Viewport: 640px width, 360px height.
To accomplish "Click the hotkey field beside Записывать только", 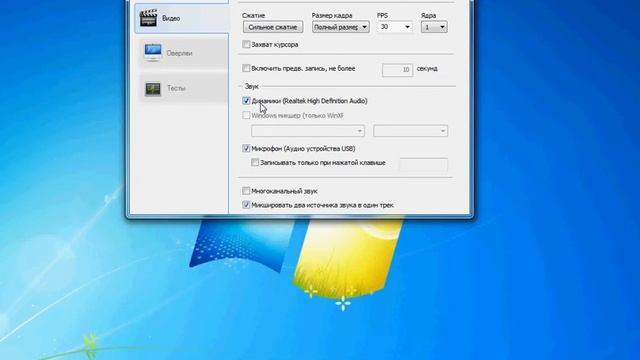I will [423, 164].
